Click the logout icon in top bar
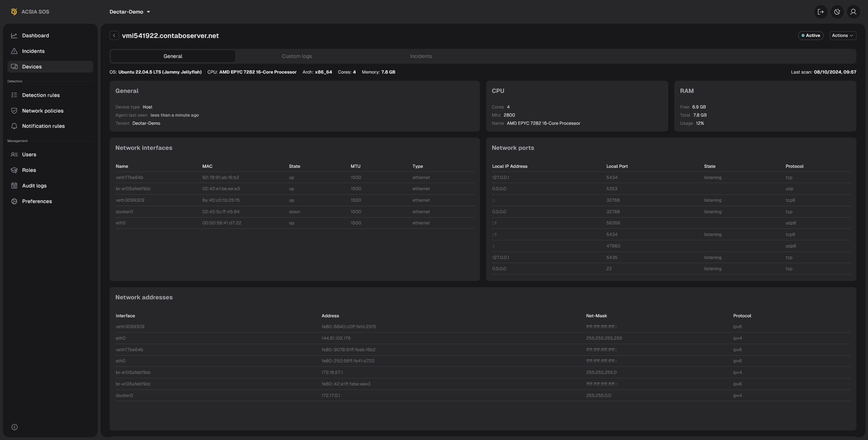This screenshot has width=868, height=440. (x=821, y=12)
